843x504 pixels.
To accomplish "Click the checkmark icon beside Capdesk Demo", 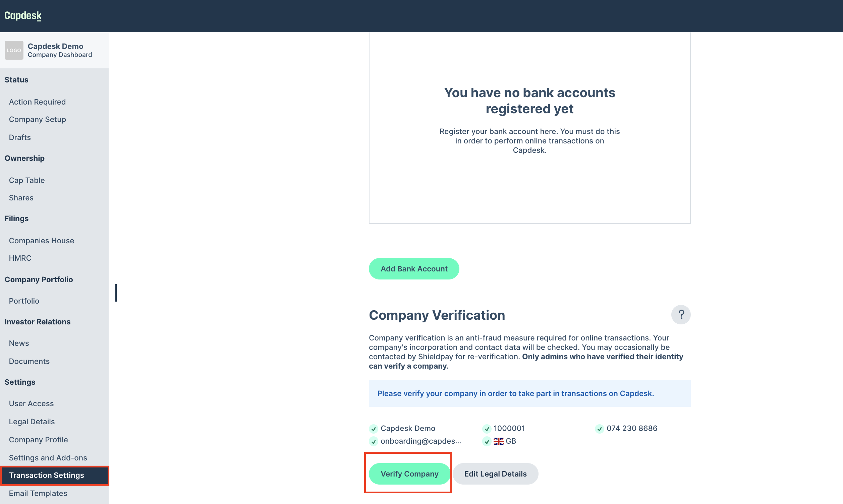I will point(374,429).
